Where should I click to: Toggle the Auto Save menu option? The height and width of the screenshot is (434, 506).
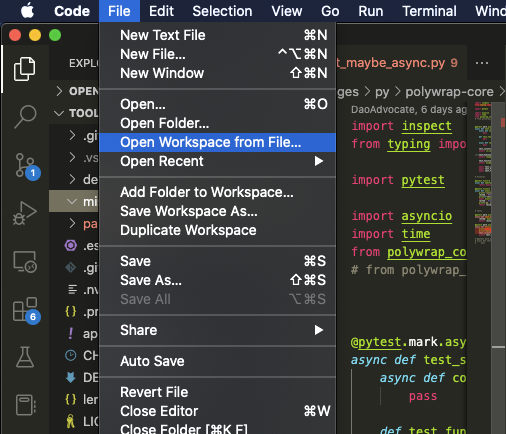217,361
